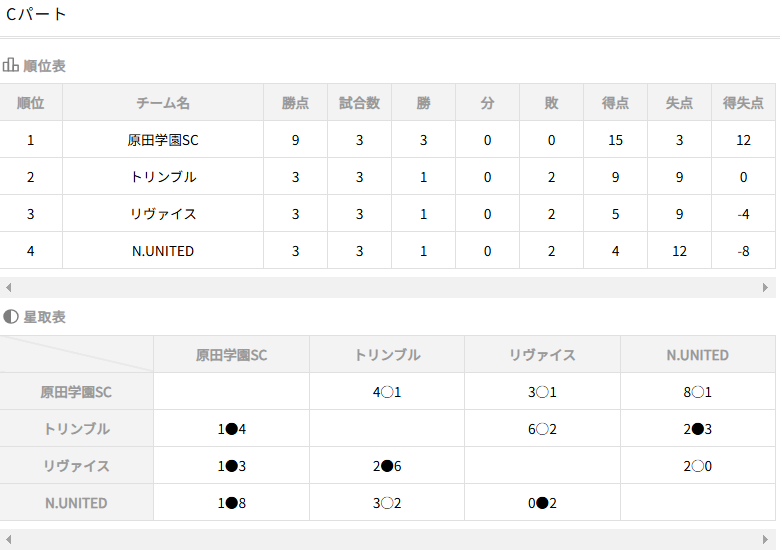782x552 pixels.
Task: Click left arrow of 星取表 scrollbar
Action: 8,540
